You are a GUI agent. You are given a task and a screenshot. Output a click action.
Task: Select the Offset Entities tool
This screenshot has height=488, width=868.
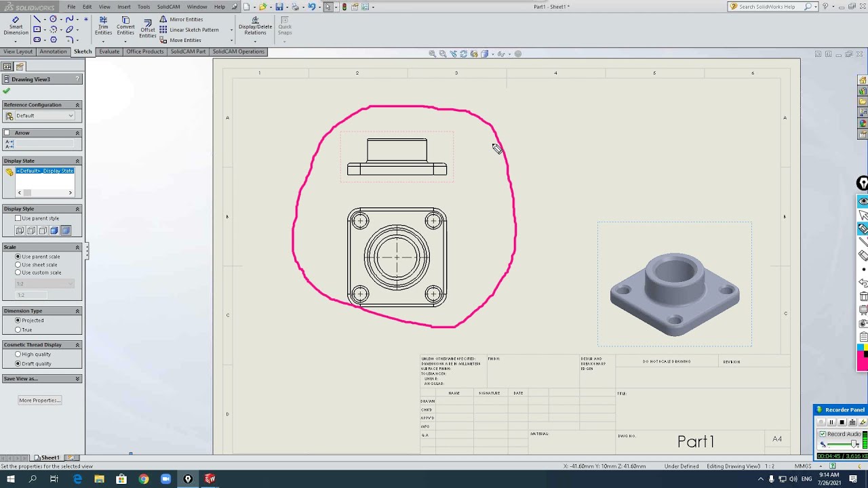click(147, 28)
